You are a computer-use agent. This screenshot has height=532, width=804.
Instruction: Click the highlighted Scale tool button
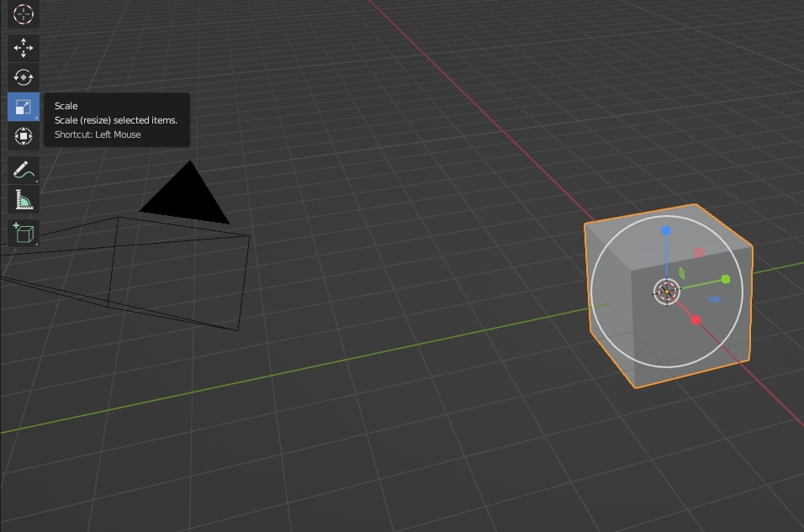point(24,107)
